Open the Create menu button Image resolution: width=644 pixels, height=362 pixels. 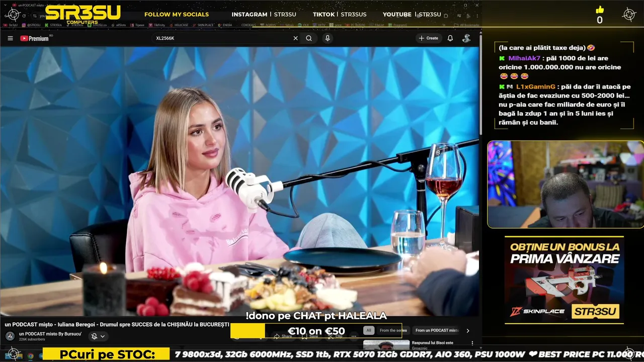pyautogui.click(x=429, y=38)
